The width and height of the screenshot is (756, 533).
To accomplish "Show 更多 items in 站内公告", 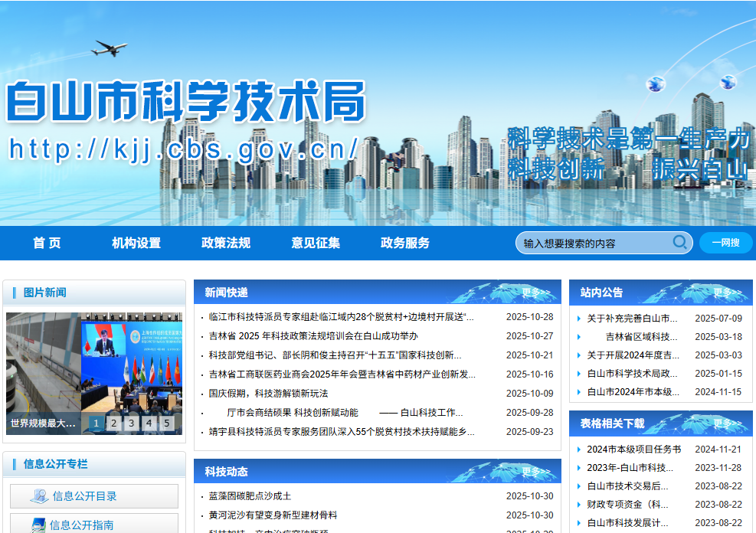I will (x=728, y=293).
